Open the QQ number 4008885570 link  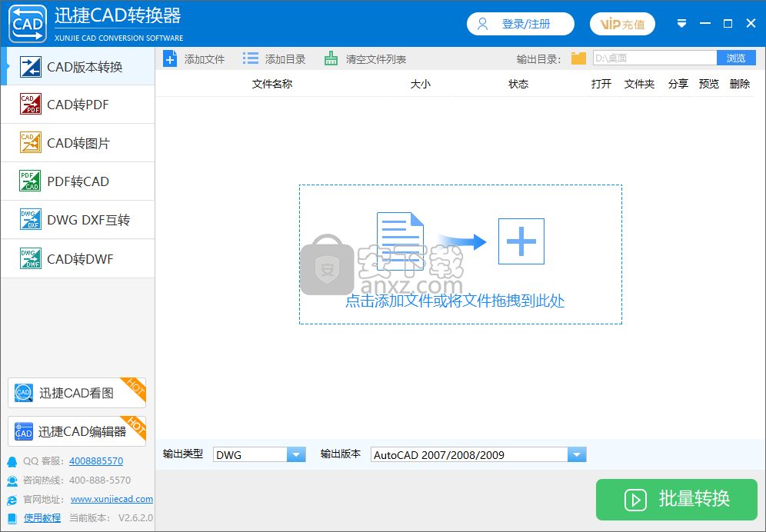[x=96, y=461]
